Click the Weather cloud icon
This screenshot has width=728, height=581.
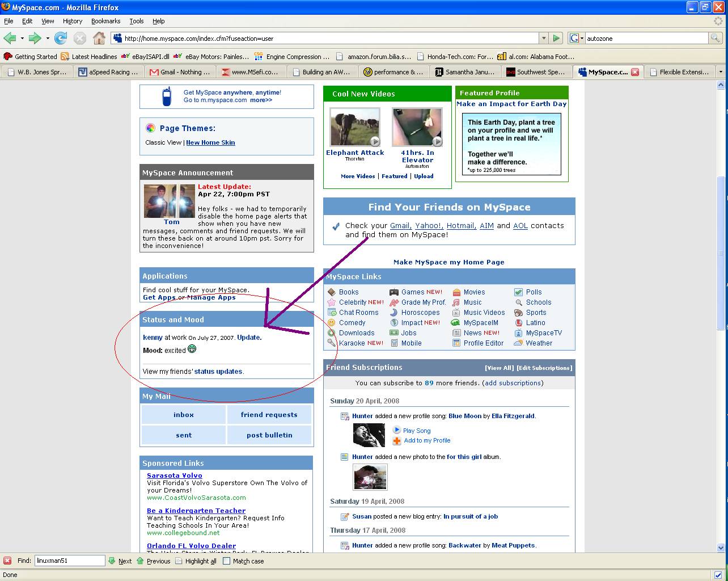pyautogui.click(x=518, y=343)
